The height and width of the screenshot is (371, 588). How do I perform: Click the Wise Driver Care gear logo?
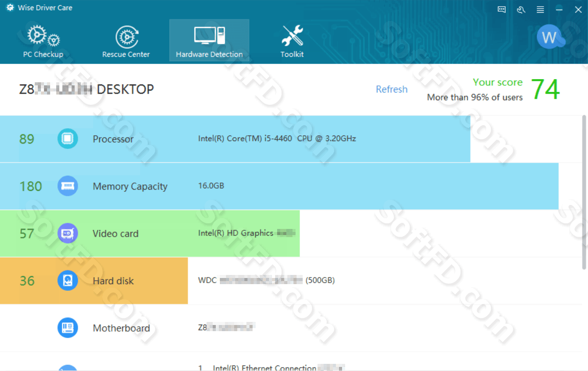click(x=10, y=8)
